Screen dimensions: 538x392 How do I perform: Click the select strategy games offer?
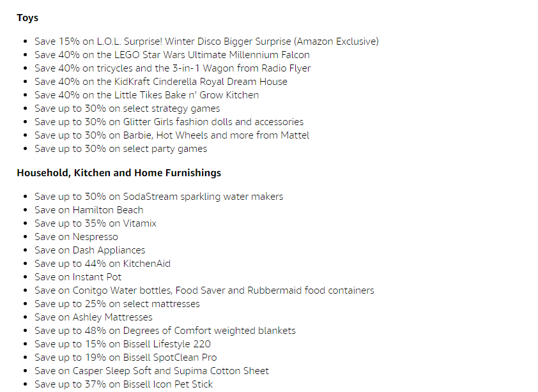pos(127,109)
